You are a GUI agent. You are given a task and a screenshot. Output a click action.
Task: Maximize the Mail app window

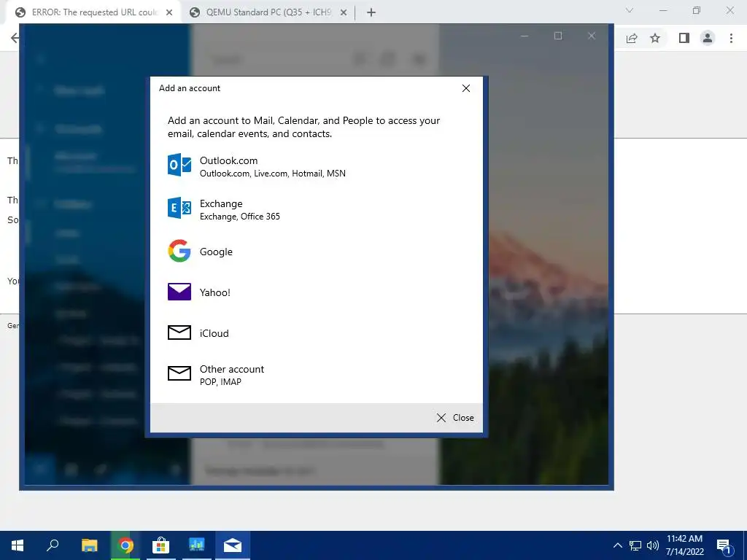coord(558,36)
